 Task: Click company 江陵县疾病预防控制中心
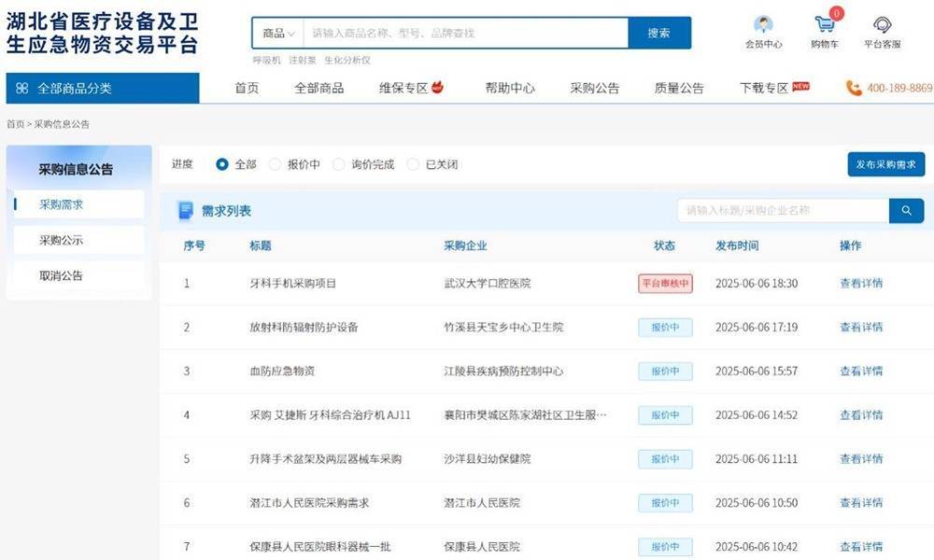[503, 371]
